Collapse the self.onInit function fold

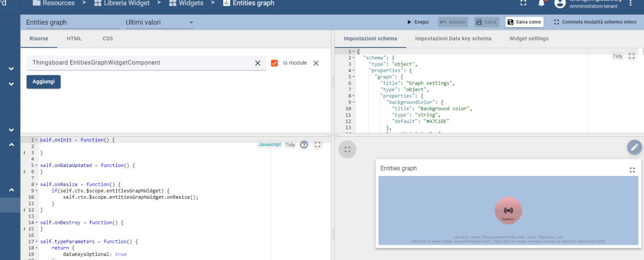pos(36,140)
